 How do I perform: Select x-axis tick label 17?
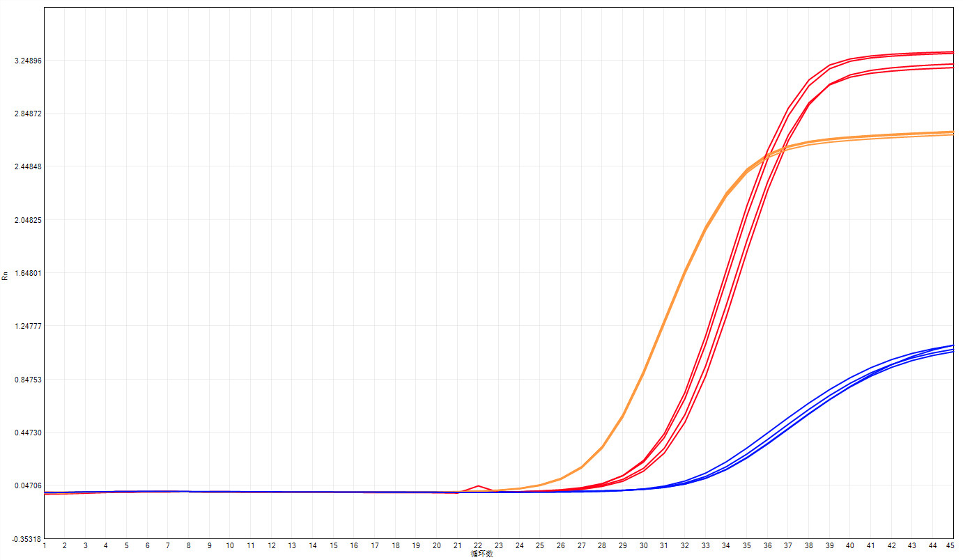[375, 545]
